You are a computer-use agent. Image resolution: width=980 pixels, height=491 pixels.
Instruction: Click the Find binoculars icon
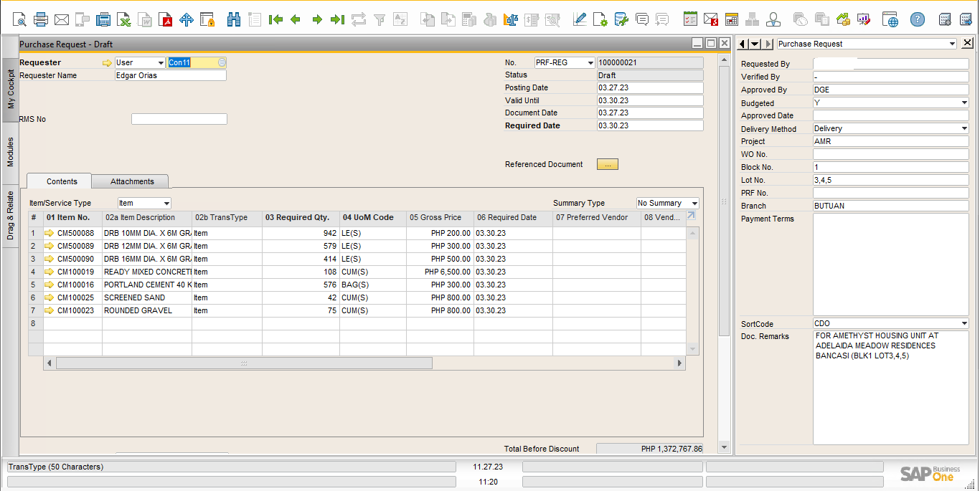click(x=234, y=19)
